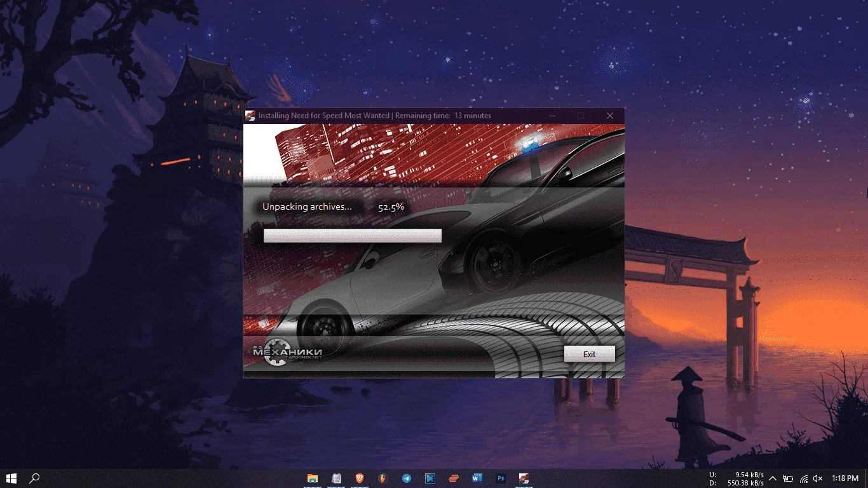868x488 pixels.
Task: Click the installer icon in the title bar
Action: 250,116
